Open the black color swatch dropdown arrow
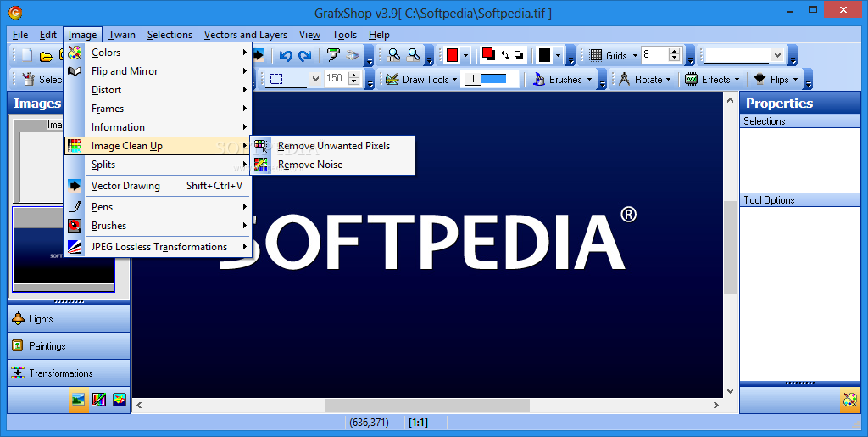Screen dimensions: 868x437 558,55
